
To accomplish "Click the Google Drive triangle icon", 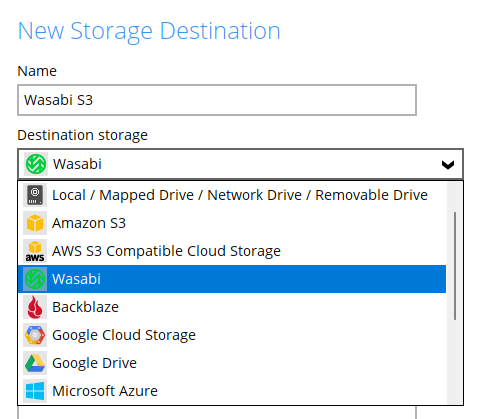I will pyautogui.click(x=35, y=363).
